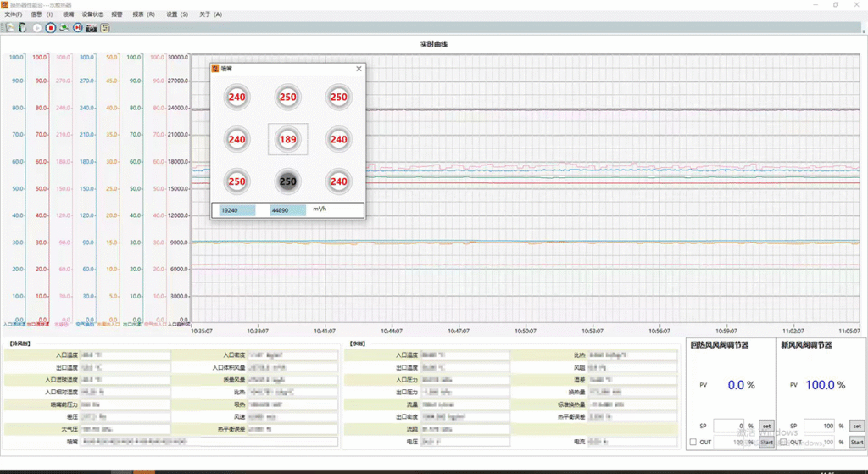Viewport: 868px width, 474px height.
Task: Click the first document icon in toolbar
Action: (10, 28)
